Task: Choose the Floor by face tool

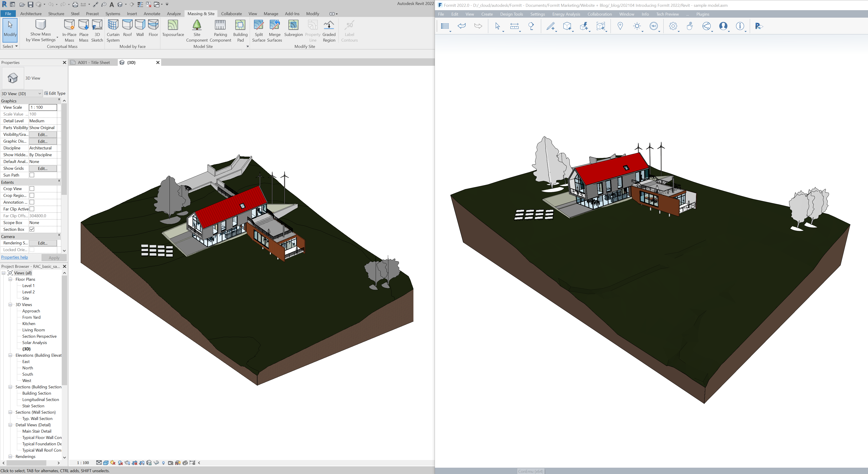Action: point(153,28)
